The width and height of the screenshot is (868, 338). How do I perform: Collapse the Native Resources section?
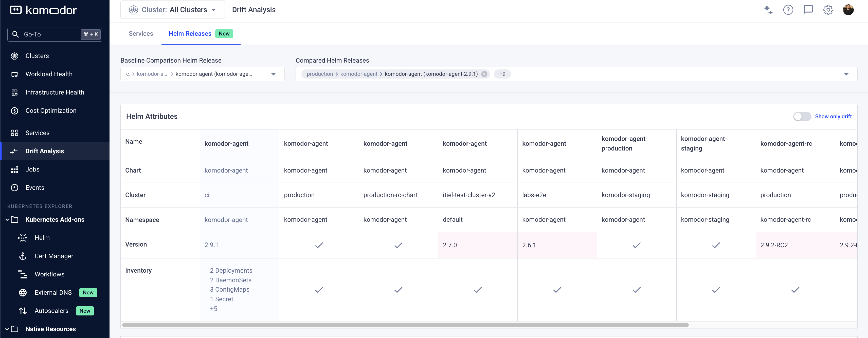(x=7, y=329)
